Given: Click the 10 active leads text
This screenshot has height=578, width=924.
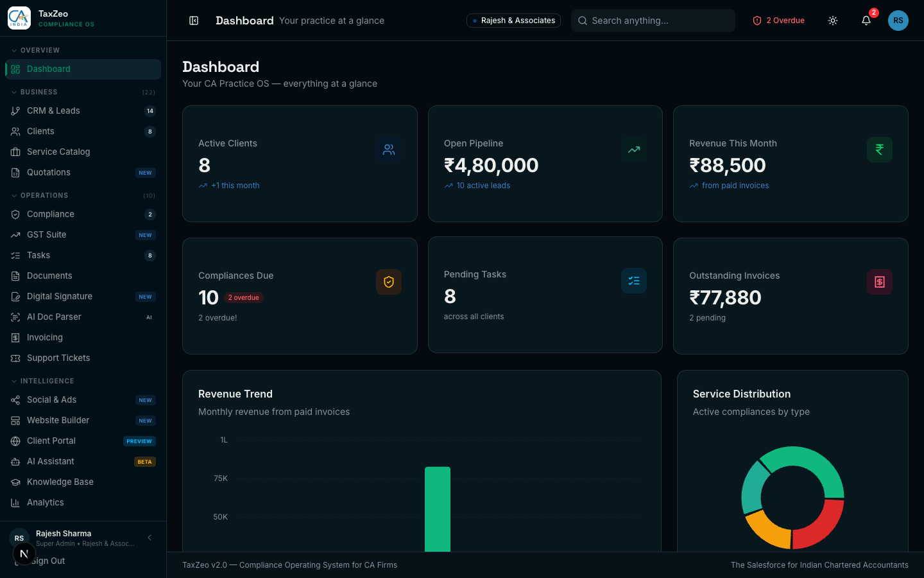Looking at the screenshot, I should 483,186.
